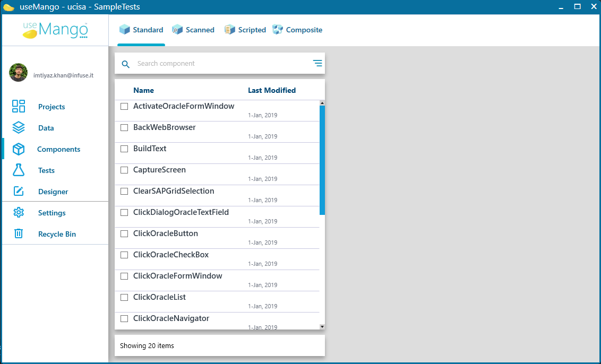Select the BuildText checkbox
The width and height of the screenshot is (601, 364).
tap(124, 149)
